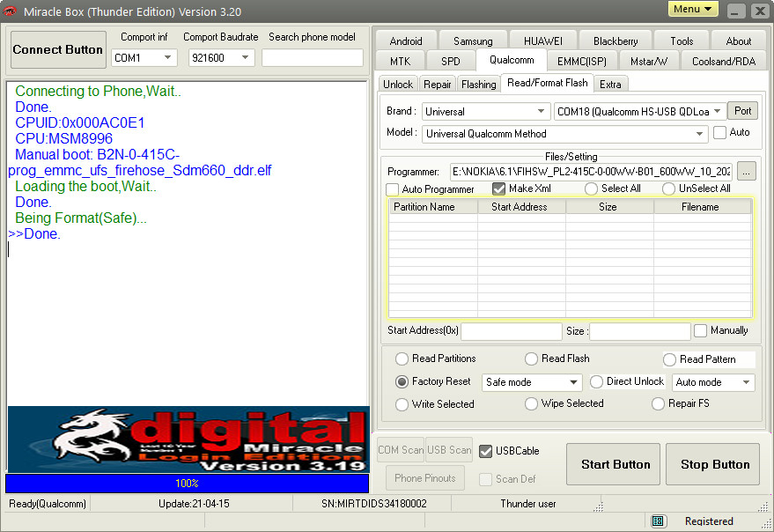
Task: Select the UnSelect All radio button
Action: tap(668, 188)
